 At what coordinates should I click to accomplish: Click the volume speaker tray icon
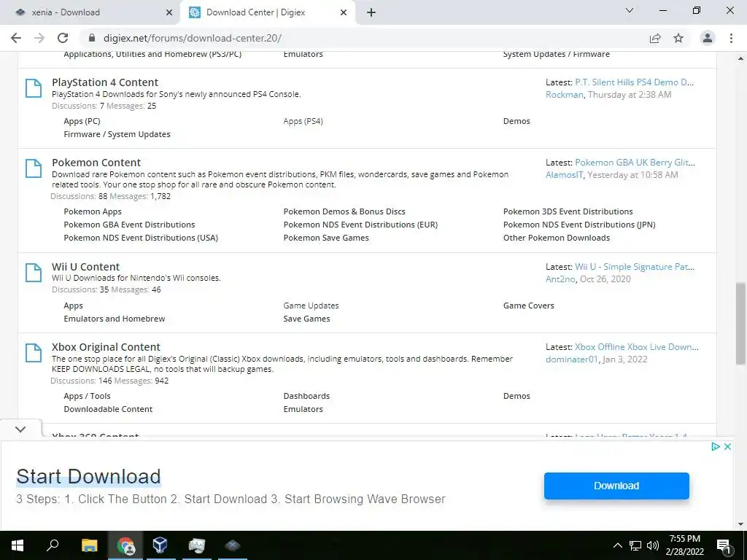pos(653,545)
